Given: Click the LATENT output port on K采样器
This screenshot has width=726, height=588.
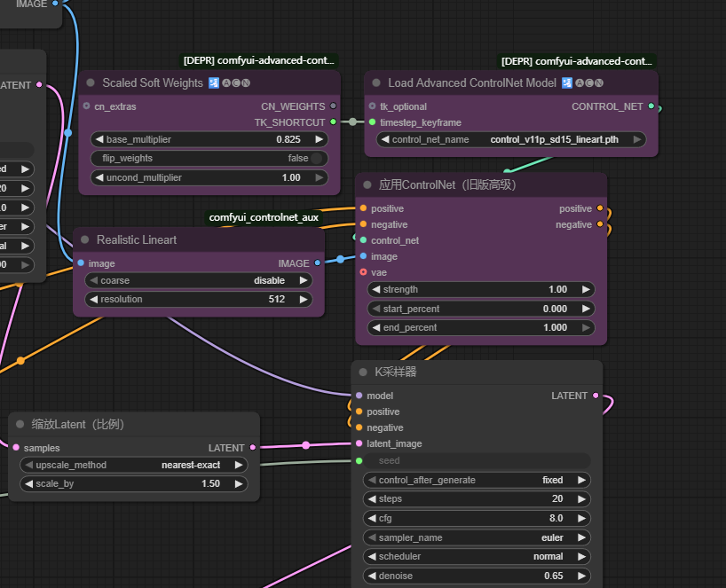Looking at the screenshot, I should pos(595,396).
